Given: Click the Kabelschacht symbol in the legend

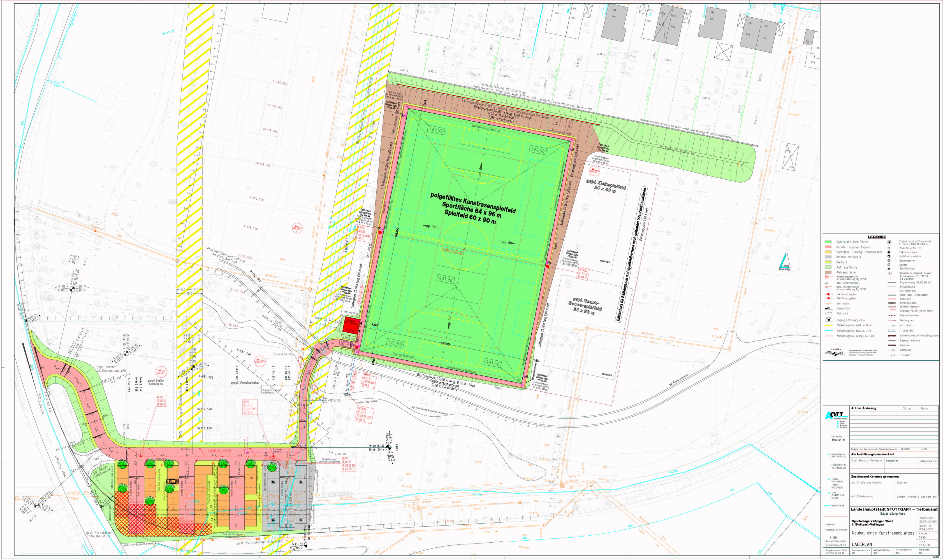Looking at the screenshot, I should pos(890,273).
